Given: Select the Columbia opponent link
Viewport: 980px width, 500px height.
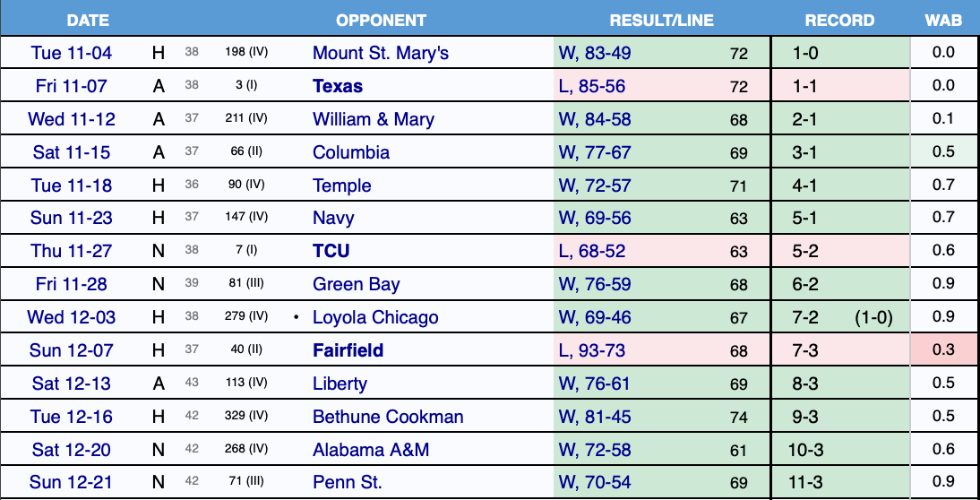Looking at the screenshot, I should click(351, 152).
